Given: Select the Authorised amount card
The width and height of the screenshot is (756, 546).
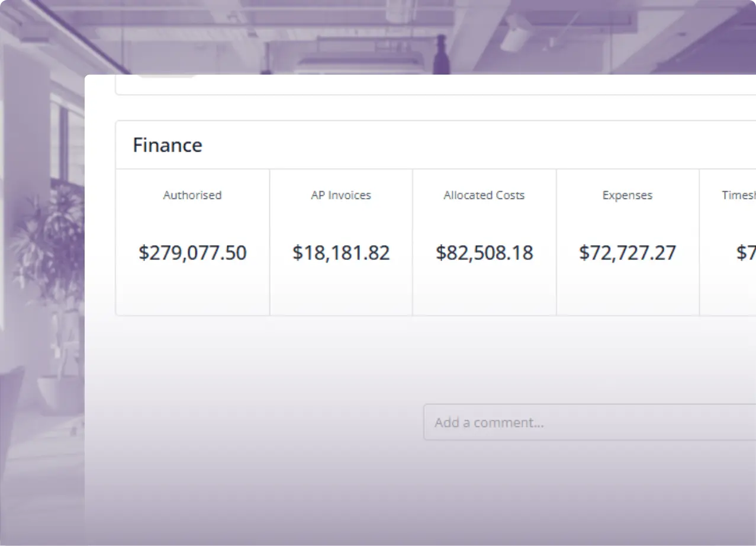Looking at the screenshot, I should pos(192,242).
